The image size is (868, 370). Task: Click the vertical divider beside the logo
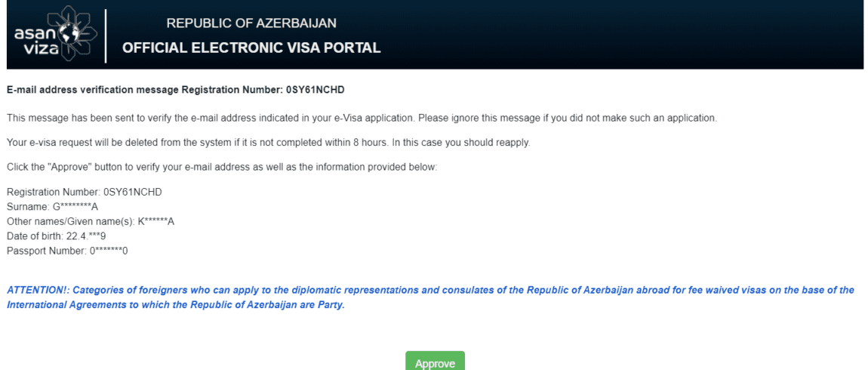[x=106, y=36]
